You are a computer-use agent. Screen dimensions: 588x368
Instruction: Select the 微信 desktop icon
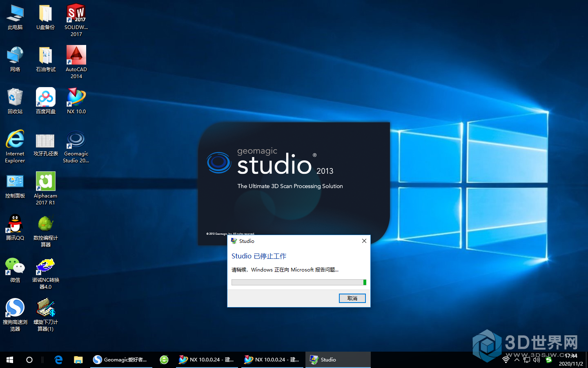pos(15,270)
